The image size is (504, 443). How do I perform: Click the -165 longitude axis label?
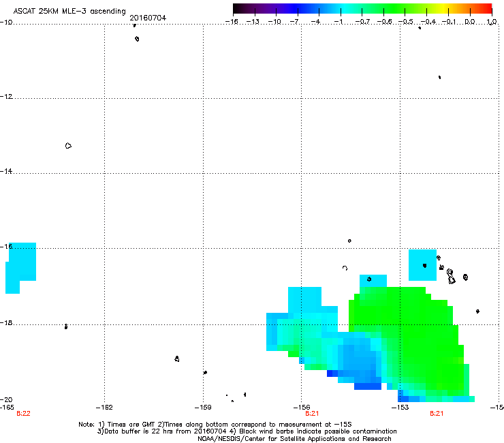click(x=7, y=408)
